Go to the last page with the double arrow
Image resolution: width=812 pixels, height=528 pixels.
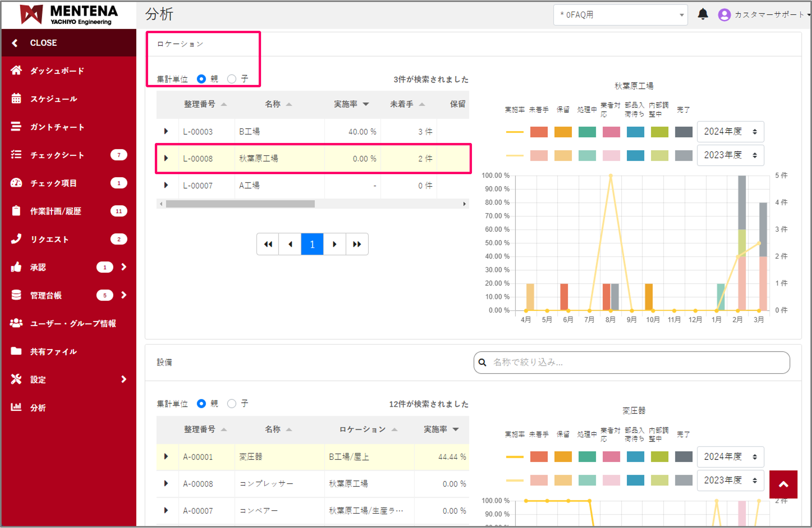(x=357, y=244)
